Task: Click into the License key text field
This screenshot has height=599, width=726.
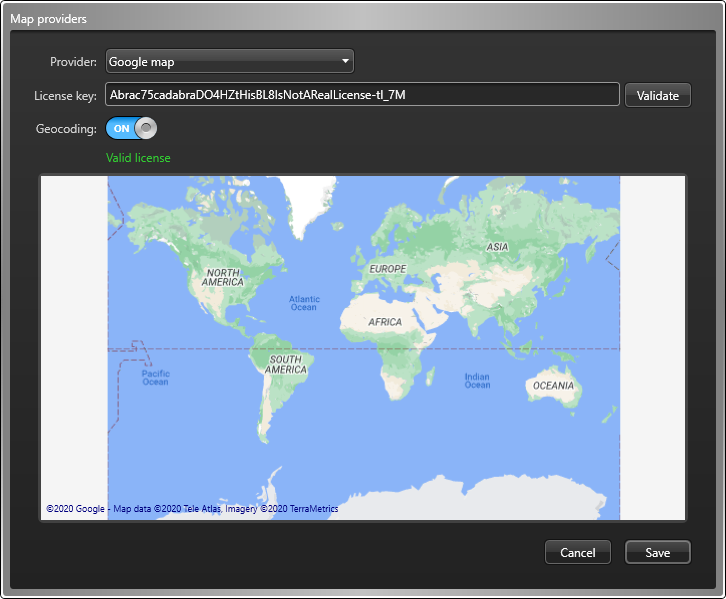Action: click(x=362, y=95)
